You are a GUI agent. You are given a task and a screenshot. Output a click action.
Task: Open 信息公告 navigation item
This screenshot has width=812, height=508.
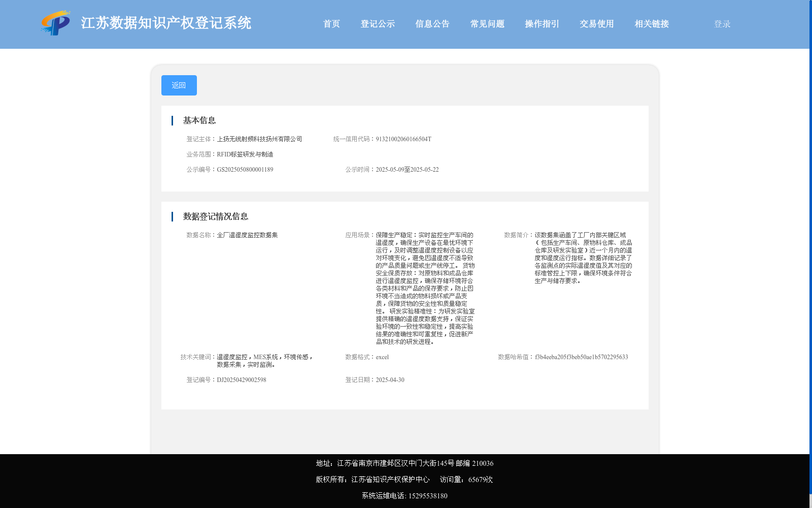(x=432, y=24)
